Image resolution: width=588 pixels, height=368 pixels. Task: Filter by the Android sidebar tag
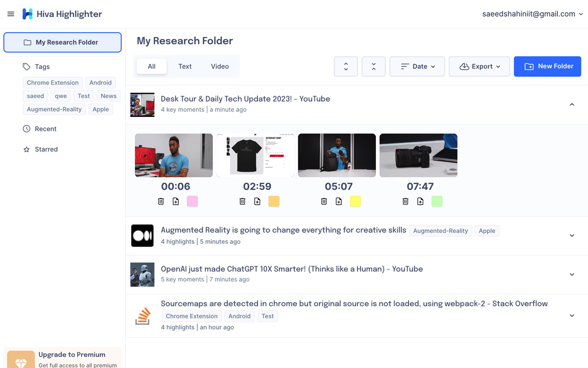100,83
